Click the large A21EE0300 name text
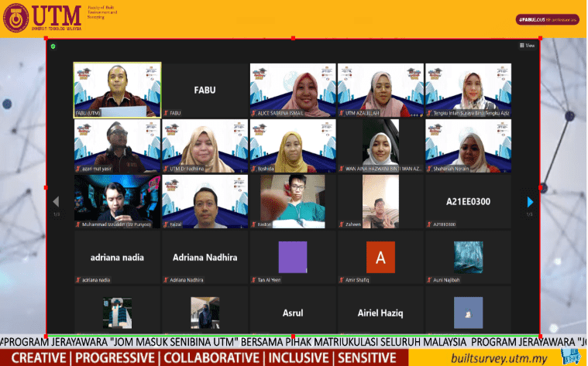This screenshot has width=588, height=366. click(468, 201)
